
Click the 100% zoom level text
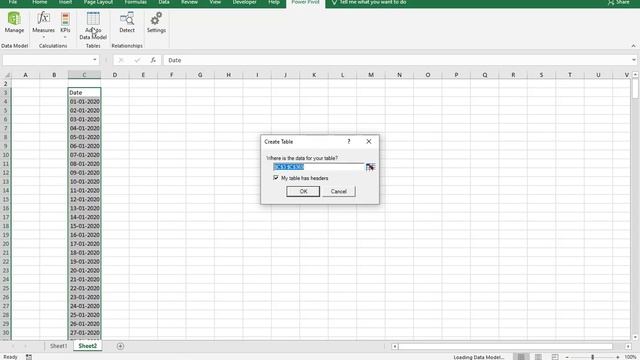631,357
